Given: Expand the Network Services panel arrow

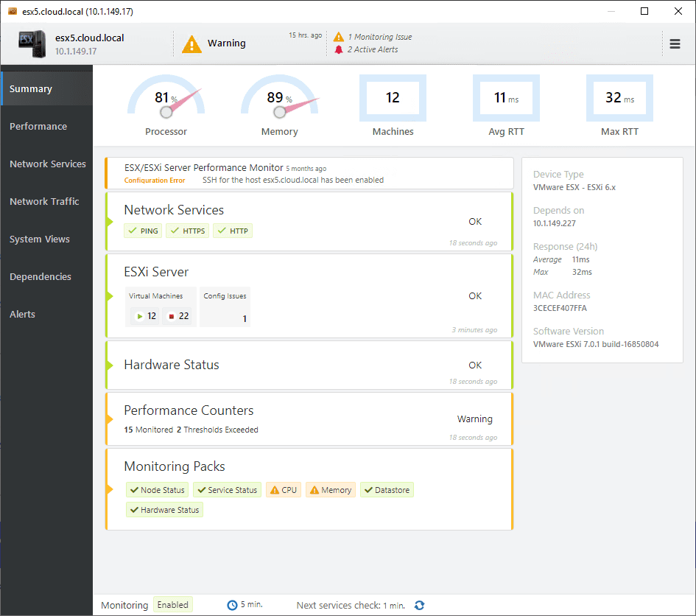Looking at the screenshot, I should pyautogui.click(x=110, y=221).
